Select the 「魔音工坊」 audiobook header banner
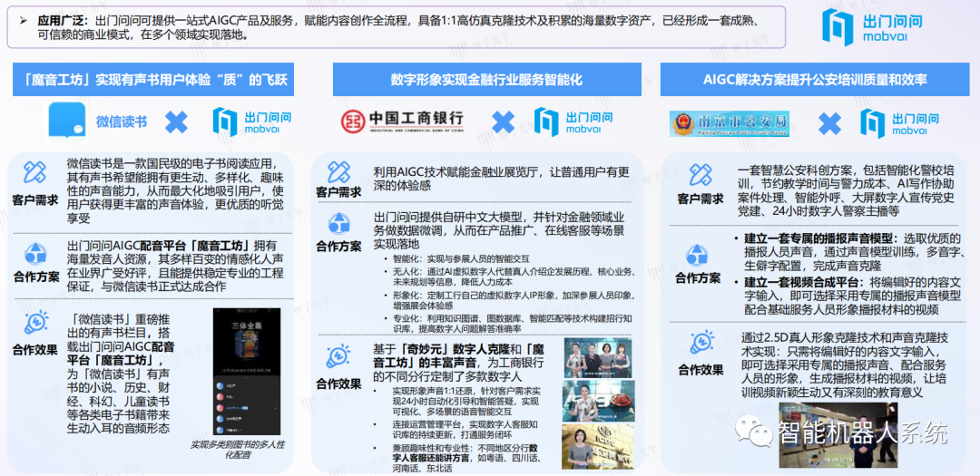The height and width of the screenshot is (476, 980). pos(153,82)
